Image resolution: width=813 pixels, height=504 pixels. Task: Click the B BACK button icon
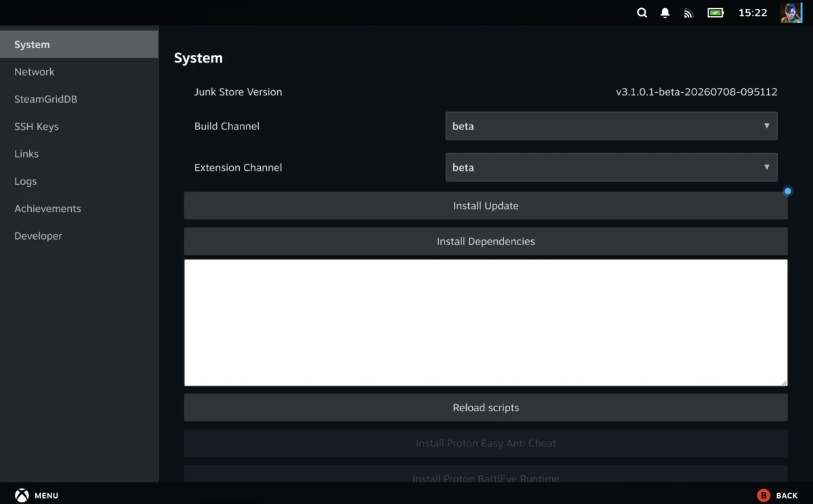pyautogui.click(x=764, y=495)
